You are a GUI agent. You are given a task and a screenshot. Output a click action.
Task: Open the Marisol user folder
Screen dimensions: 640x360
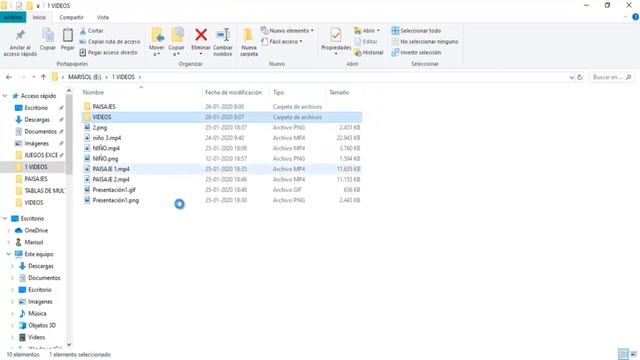click(33, 242)
